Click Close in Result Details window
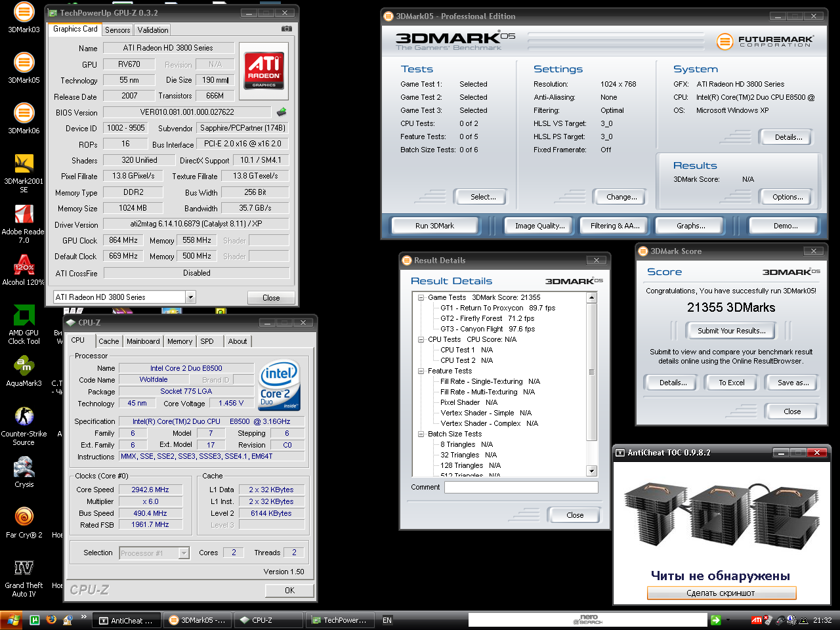 [x=575, y=515]
